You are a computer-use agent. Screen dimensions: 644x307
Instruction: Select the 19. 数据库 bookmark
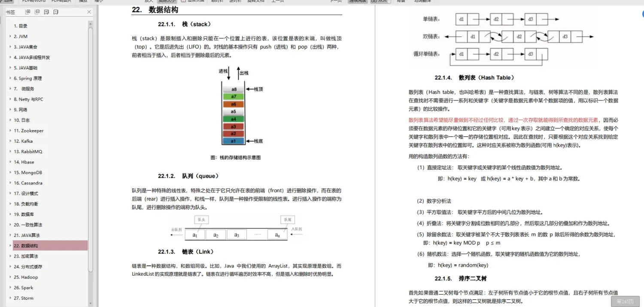click(24, 214)
